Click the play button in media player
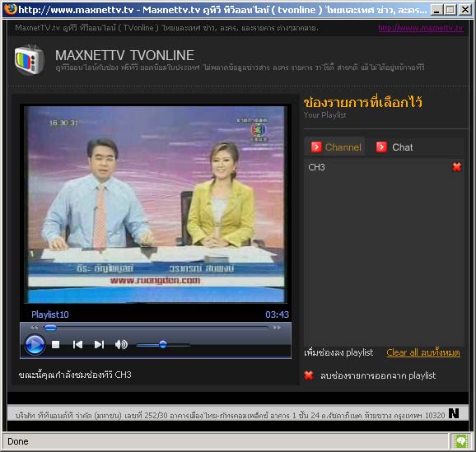 tap(35, 344)
